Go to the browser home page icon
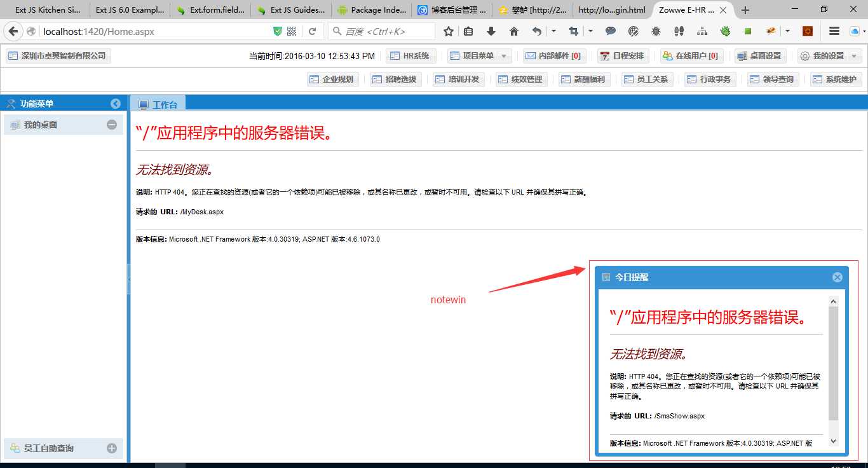 (514, 31)
